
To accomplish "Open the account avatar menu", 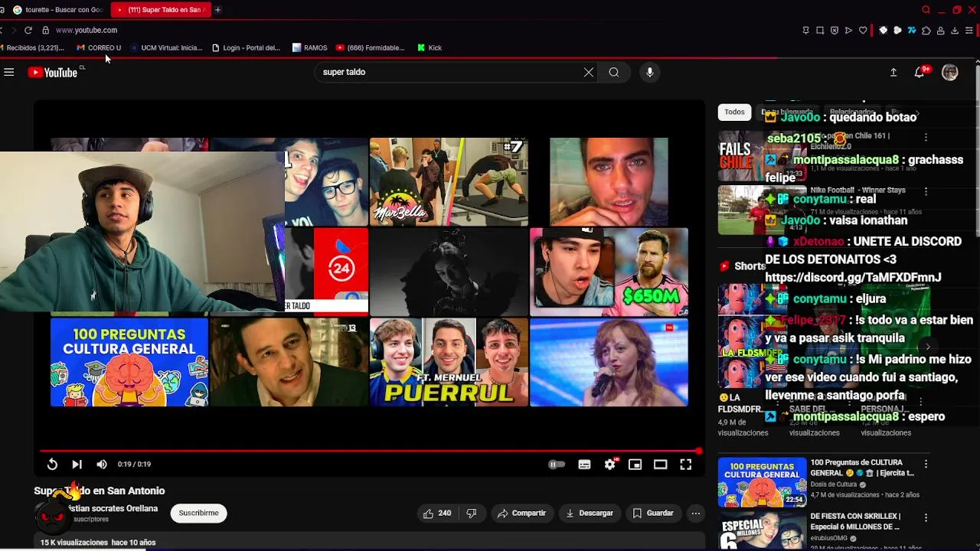I will [950, 72].
